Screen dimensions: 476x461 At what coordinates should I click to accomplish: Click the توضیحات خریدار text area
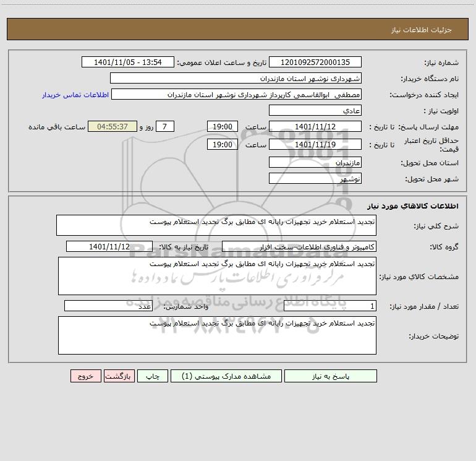tap(217, 335)
